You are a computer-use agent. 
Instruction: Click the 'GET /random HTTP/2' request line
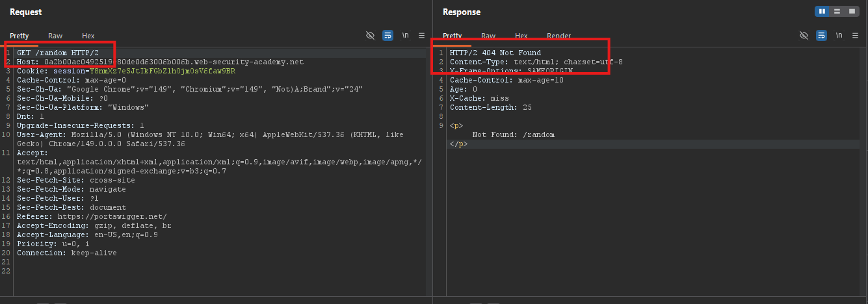pos(58,53)
